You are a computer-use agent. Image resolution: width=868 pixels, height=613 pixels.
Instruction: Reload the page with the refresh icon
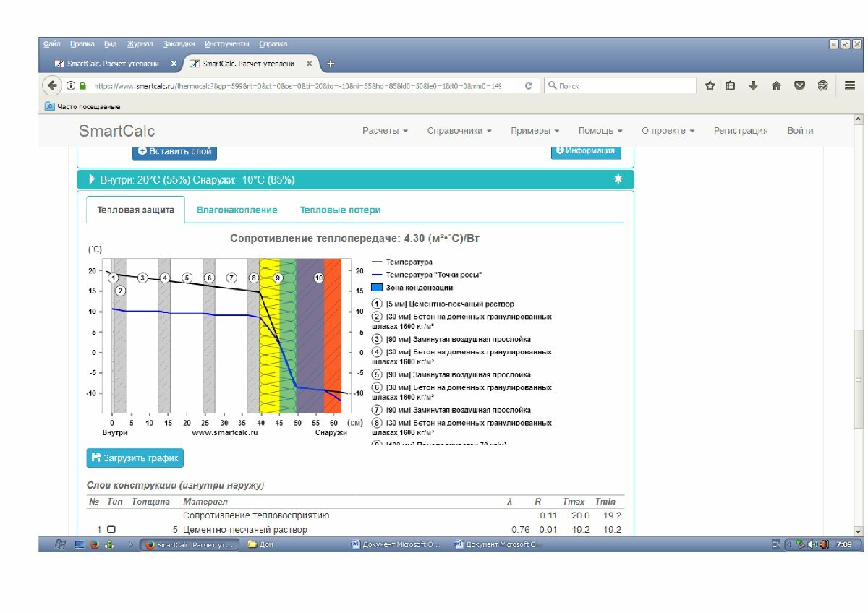(x=529, y=85)
